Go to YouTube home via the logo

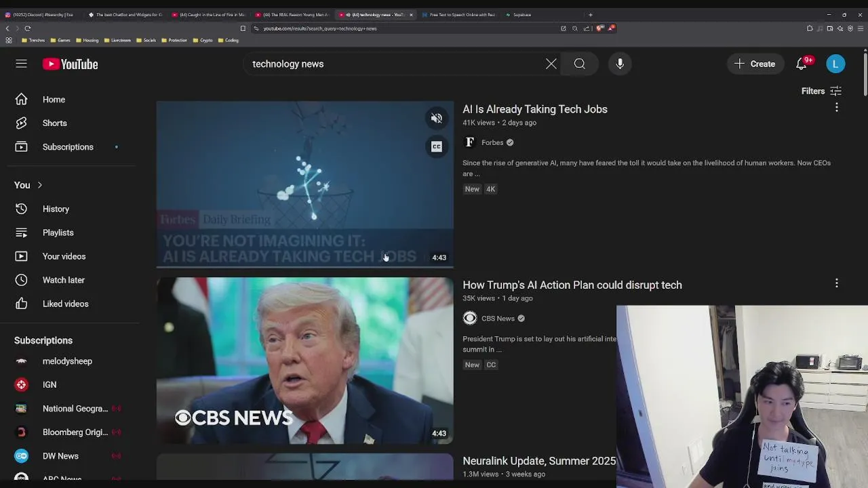click(x=70, y=64)
